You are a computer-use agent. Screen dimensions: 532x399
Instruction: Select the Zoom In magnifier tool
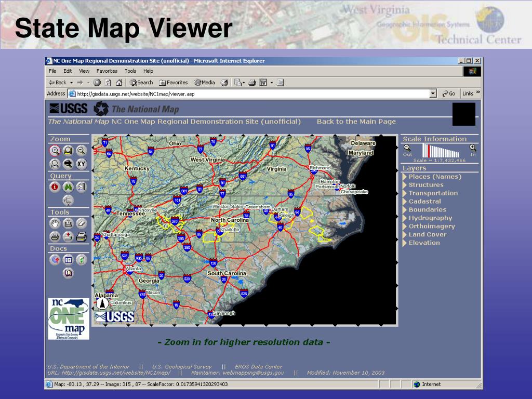point(55,150)
